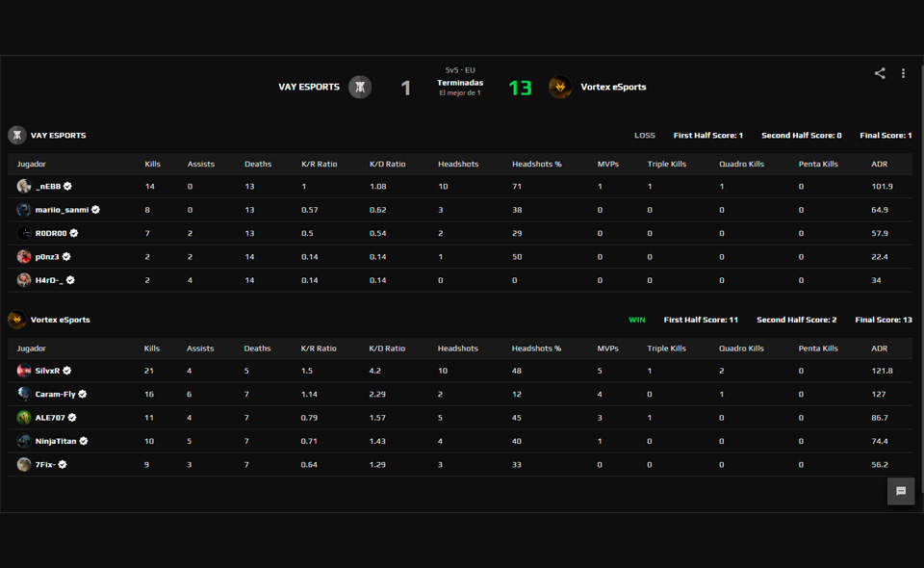Image resolution: width=924 pixels, height=568 pixels.
Task: Click verified badge next to p0nz3
Action: click(66, 257)
